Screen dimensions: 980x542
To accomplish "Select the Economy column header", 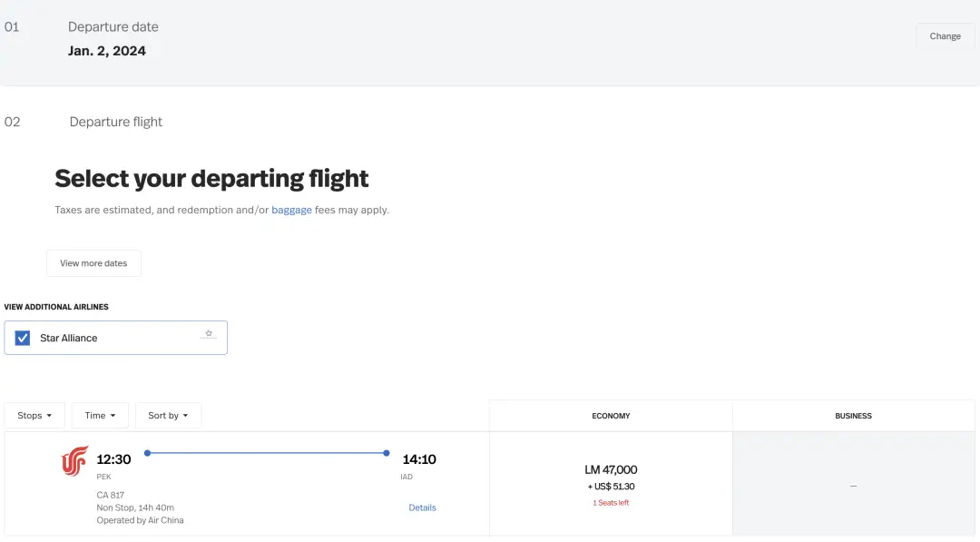I will click(611, 416).
